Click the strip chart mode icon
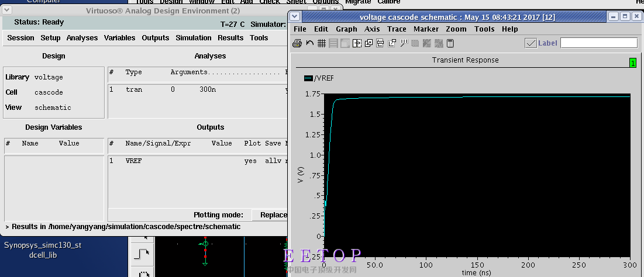This screenshot has width=644, height=277. 333,43
